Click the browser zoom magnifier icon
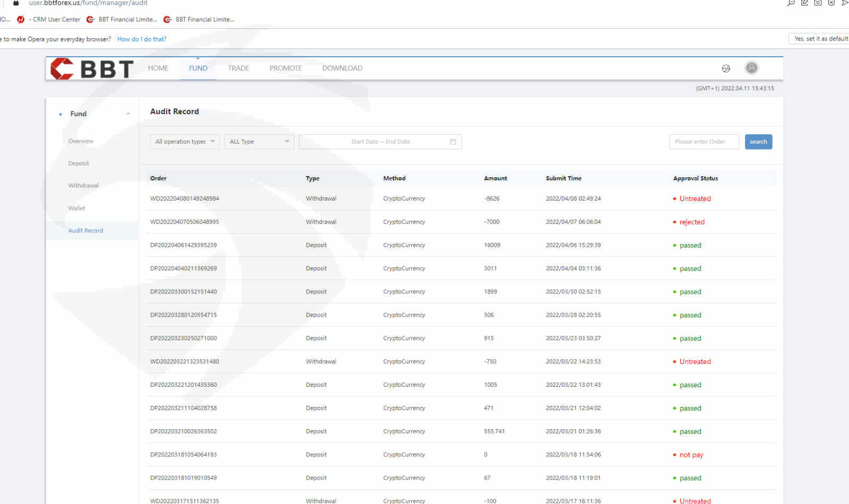This screenshot has height=504, width=849. click(791, 3)
